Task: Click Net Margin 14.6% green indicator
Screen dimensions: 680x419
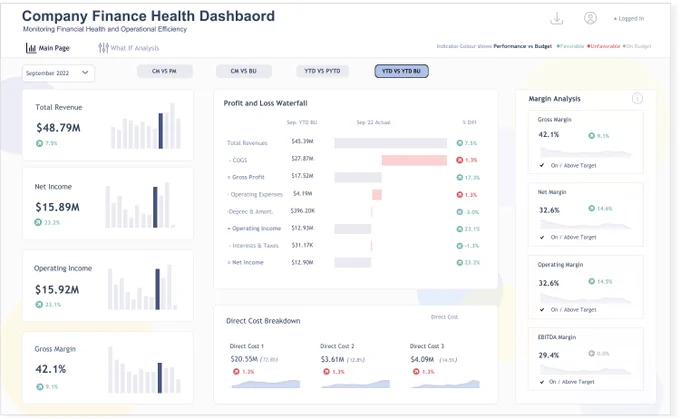Action: pos(592,208)
